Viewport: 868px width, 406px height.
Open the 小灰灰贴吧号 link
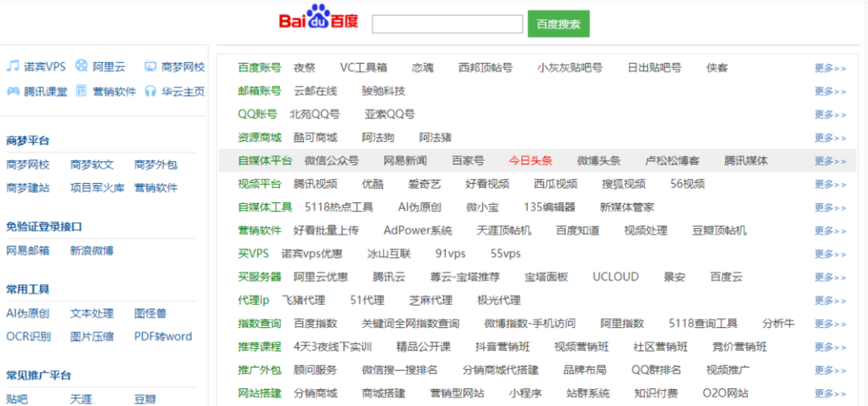click(570, 68)
